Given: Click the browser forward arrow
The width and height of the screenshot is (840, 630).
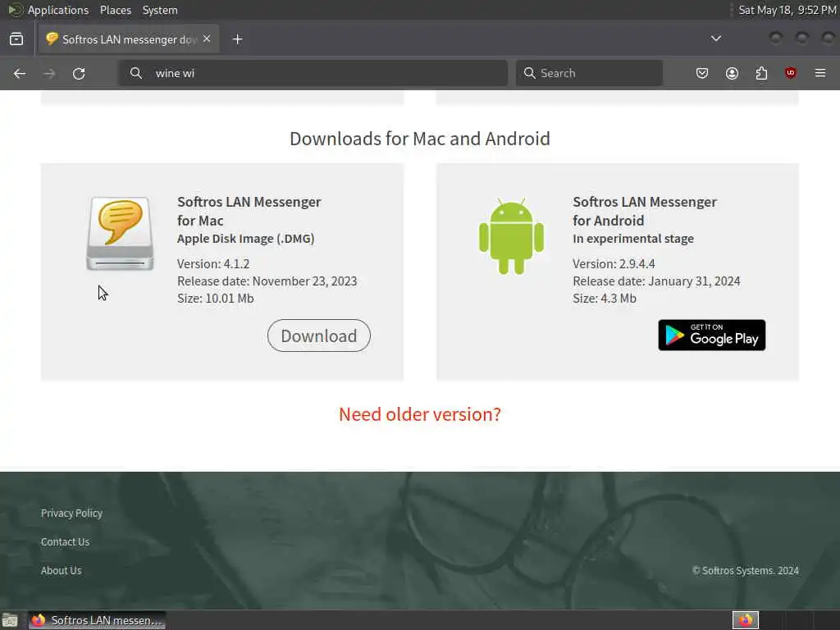Looking at the screenshot, I should coord(49,73).
